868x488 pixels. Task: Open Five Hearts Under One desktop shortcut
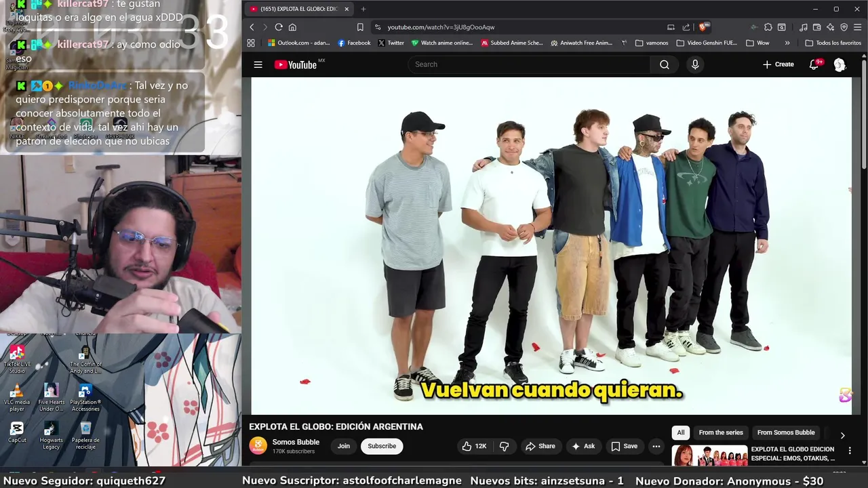(52, 398)
